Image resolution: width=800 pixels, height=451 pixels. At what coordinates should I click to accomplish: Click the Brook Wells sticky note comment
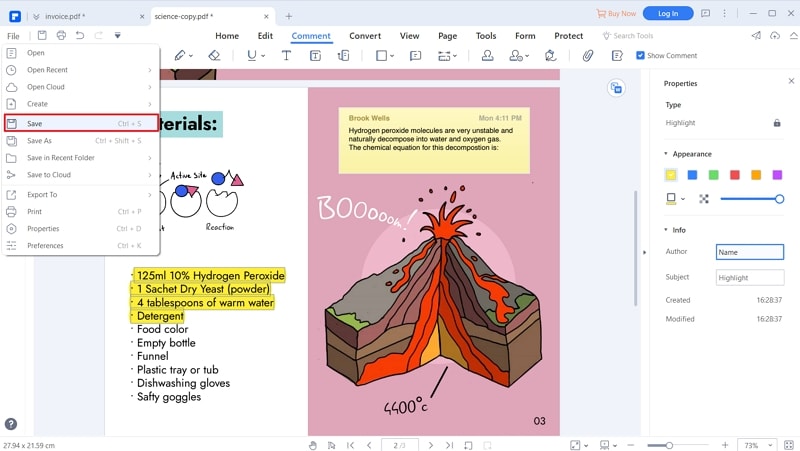tap(434, 140)
